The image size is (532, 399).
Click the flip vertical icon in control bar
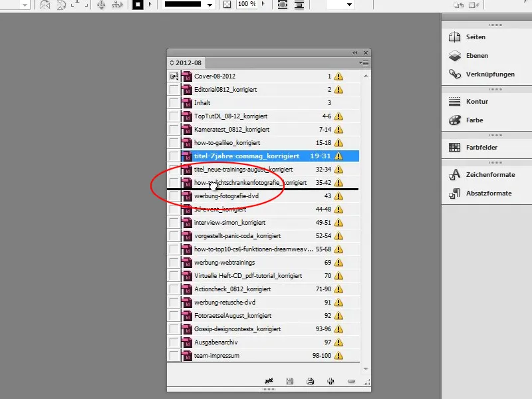tap(61, 5)
